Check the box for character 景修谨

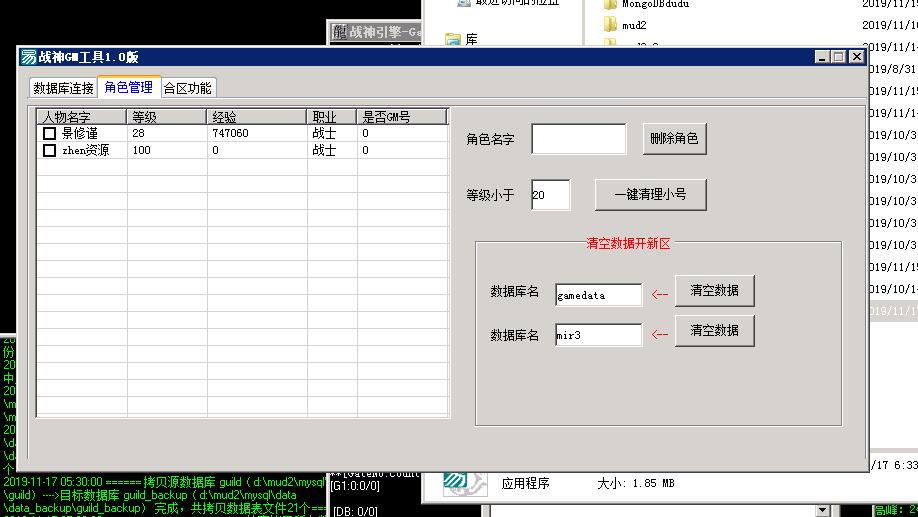click(x=49, y=133)
